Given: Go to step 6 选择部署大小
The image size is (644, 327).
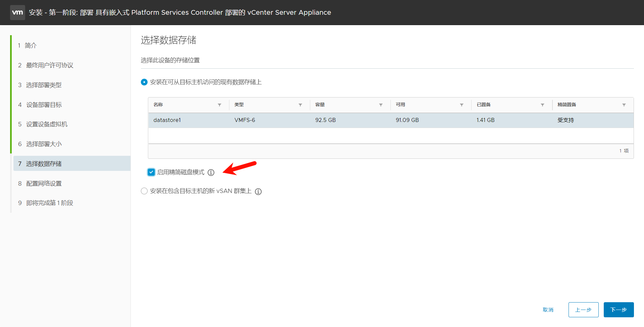Looking at the screenshot, I should tap(40, 144).
